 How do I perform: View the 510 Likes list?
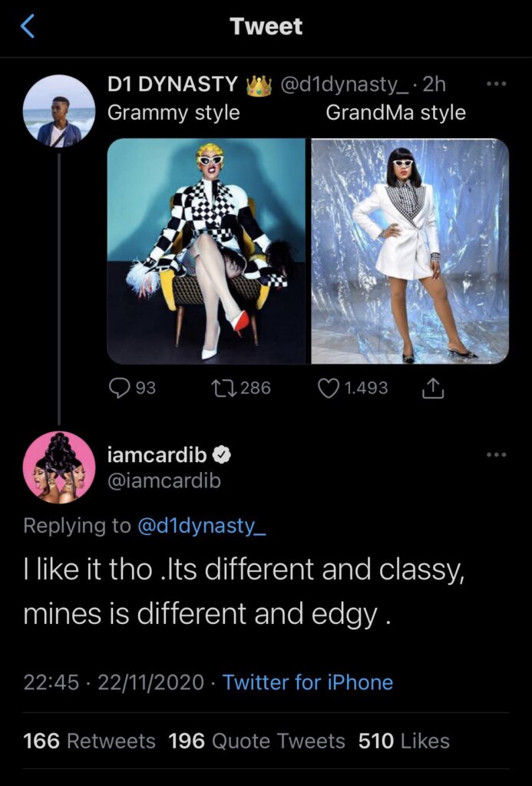point(404,741)
